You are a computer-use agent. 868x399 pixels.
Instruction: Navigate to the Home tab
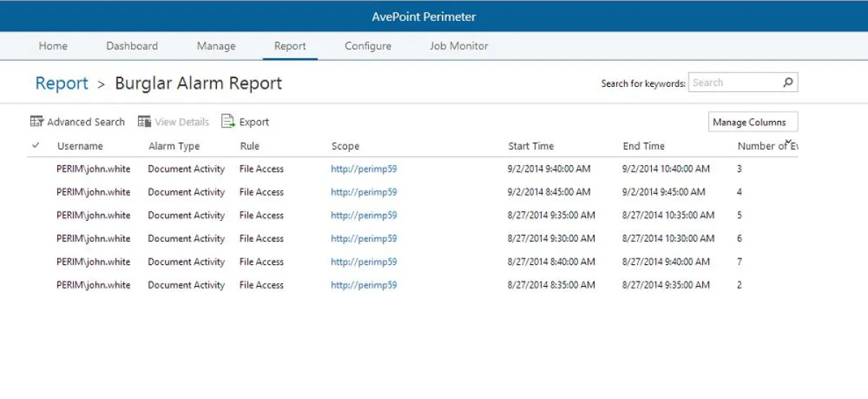(53, 46)
